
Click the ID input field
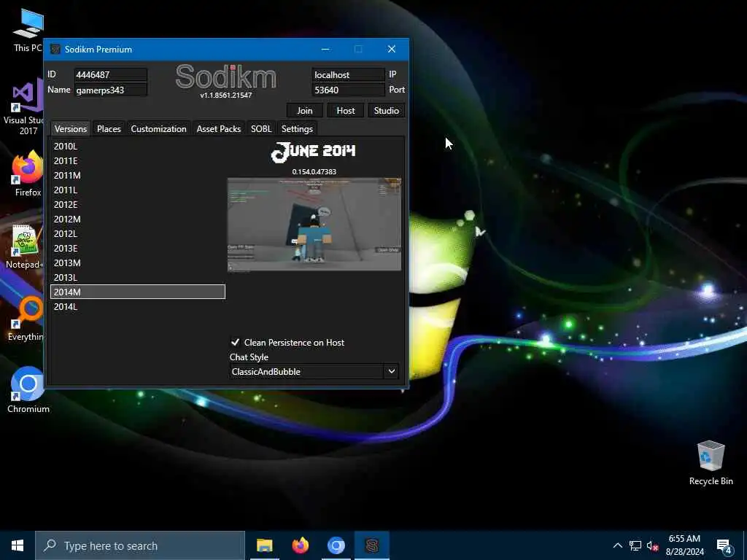pyautogui.click(x=111, y=75)
